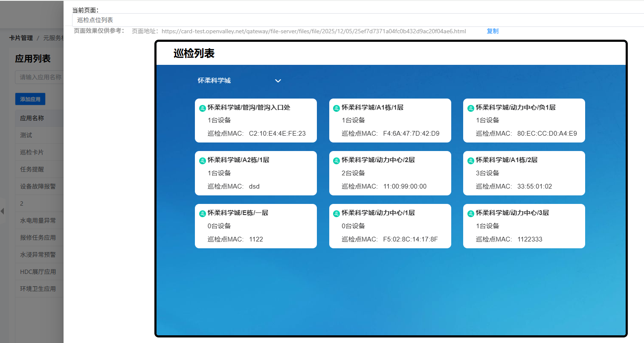Click location icon on E栋/一层 card
The height and width of the screenshot is (343, 644).
pos(203,214)
